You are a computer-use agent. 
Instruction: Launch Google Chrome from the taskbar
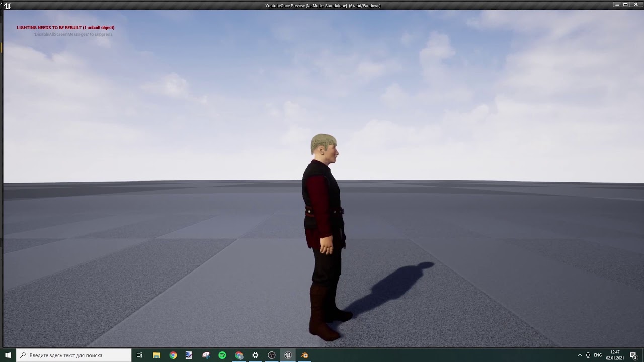point(173,355)
